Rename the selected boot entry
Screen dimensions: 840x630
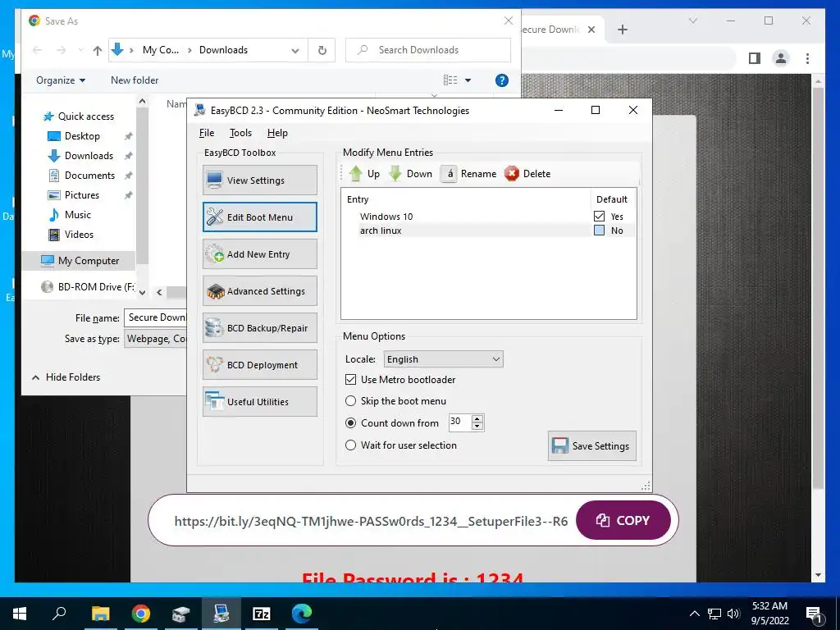(x=468, y=174)
